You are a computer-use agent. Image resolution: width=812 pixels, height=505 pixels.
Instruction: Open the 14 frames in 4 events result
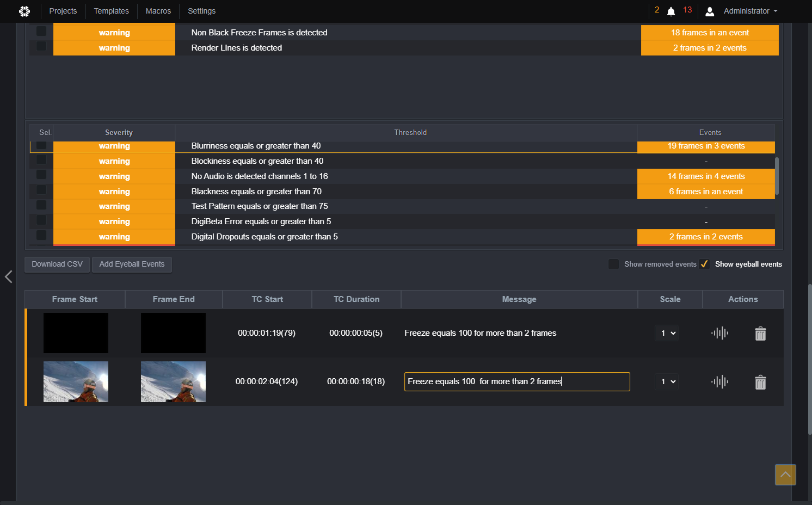(706, 176)
